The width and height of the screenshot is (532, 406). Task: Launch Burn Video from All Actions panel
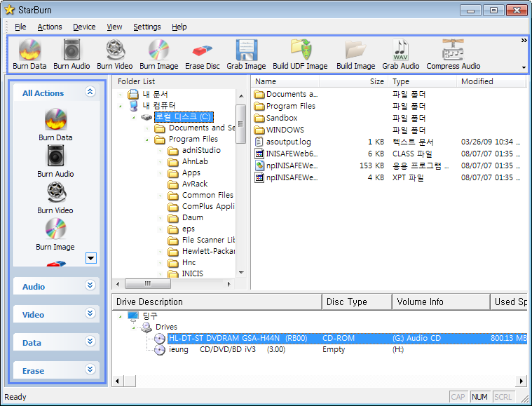coord(55,198)
